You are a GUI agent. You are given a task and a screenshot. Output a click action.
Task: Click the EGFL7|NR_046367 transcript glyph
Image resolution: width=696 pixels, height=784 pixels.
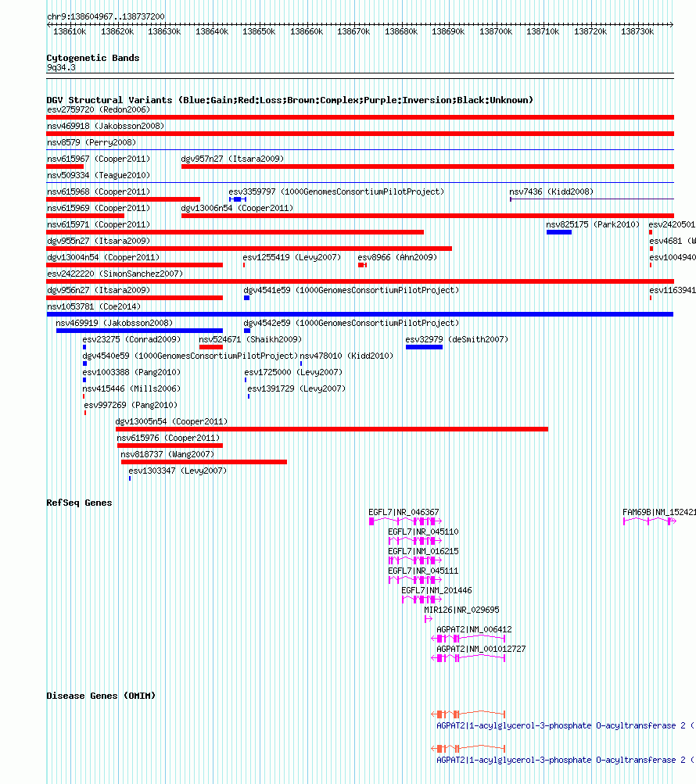[405, 521]
